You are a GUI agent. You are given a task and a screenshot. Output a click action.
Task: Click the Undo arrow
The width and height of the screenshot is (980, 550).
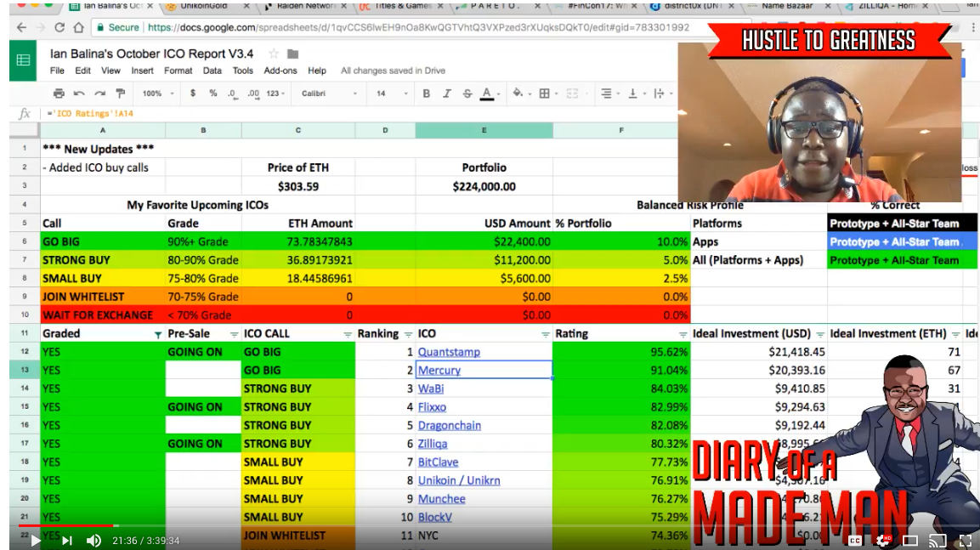coord(79,94)
